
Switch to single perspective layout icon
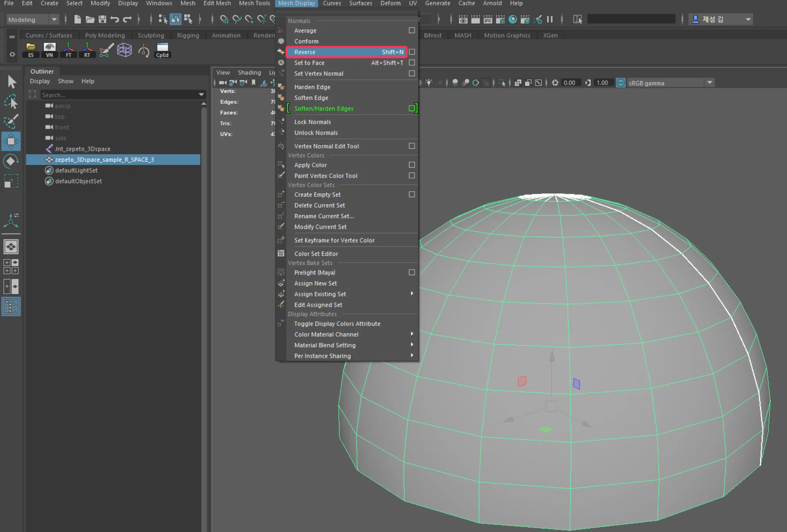pos(11,247)
